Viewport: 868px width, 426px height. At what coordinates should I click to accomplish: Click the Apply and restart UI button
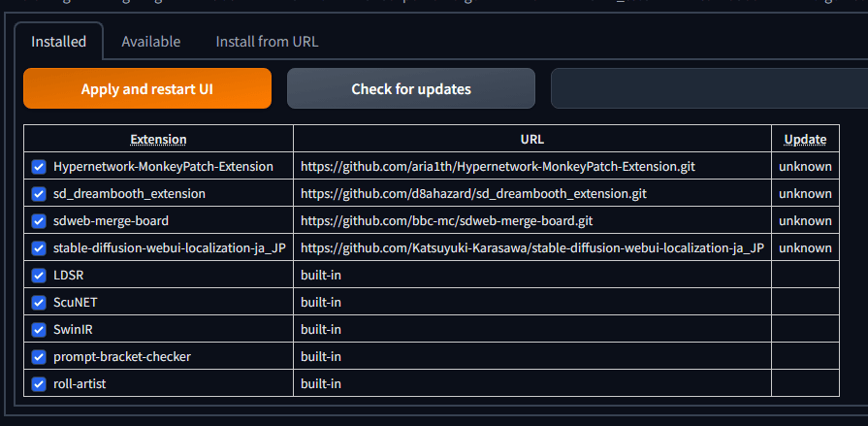tap(147, 88)
